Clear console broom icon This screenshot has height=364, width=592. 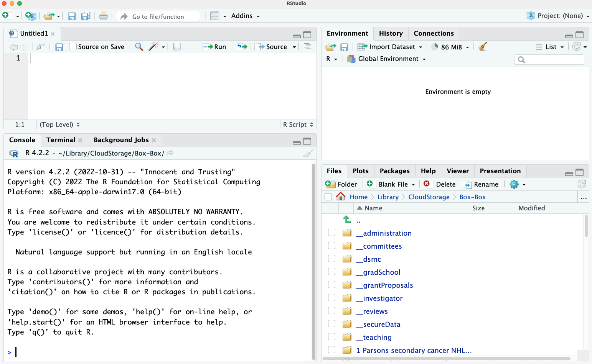(x=308, y=153)
